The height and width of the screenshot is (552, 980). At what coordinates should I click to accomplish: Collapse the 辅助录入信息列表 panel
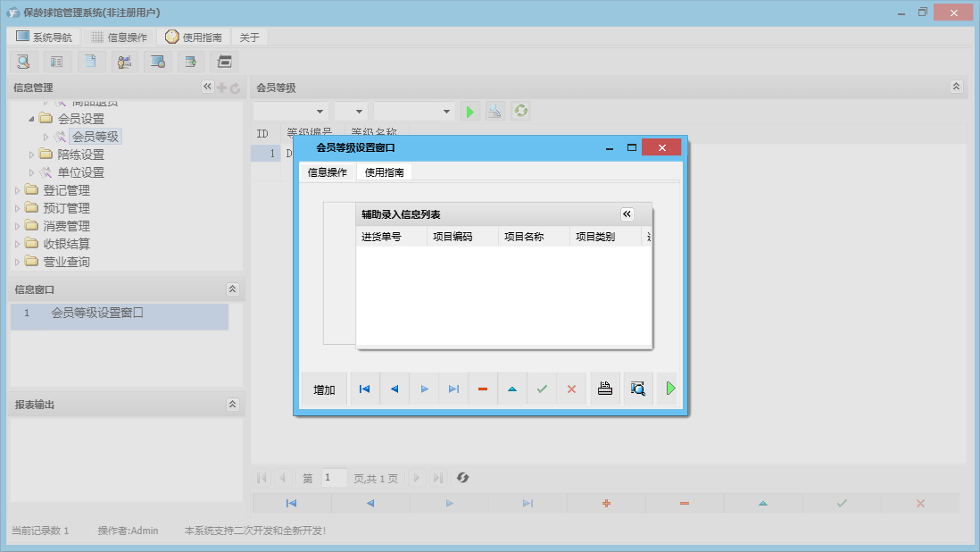pos(627,214)
